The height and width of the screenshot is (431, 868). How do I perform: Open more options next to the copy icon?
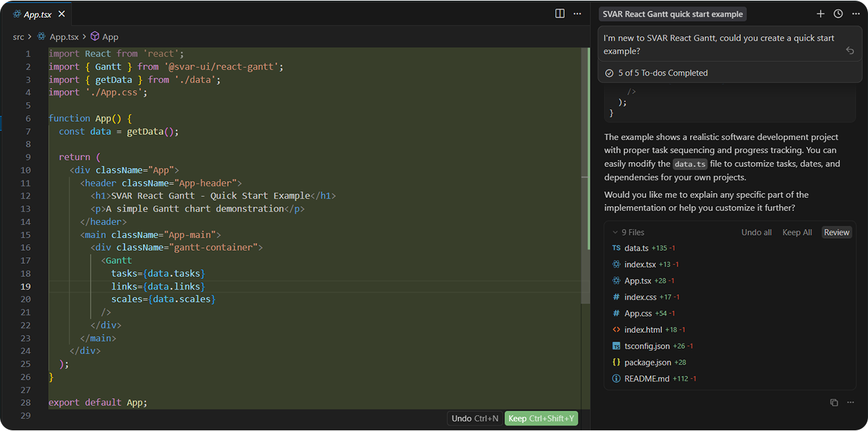pyautogui.click(x=852, y=402)
